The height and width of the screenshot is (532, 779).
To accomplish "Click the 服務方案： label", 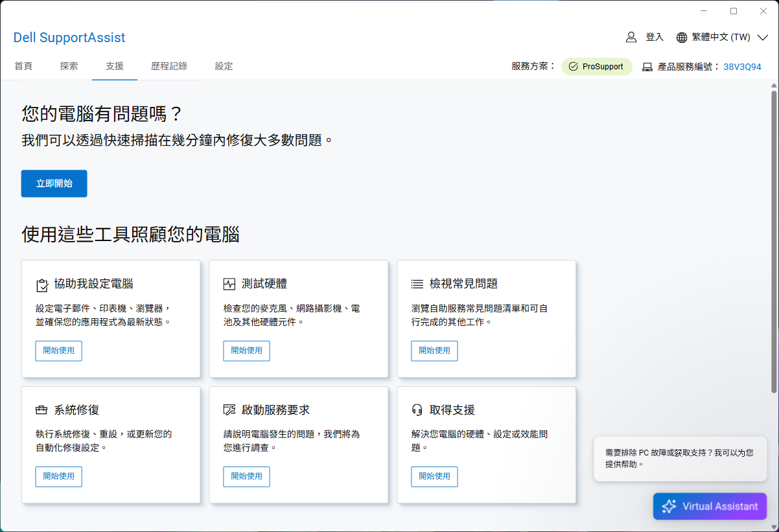I will point(533,66).
